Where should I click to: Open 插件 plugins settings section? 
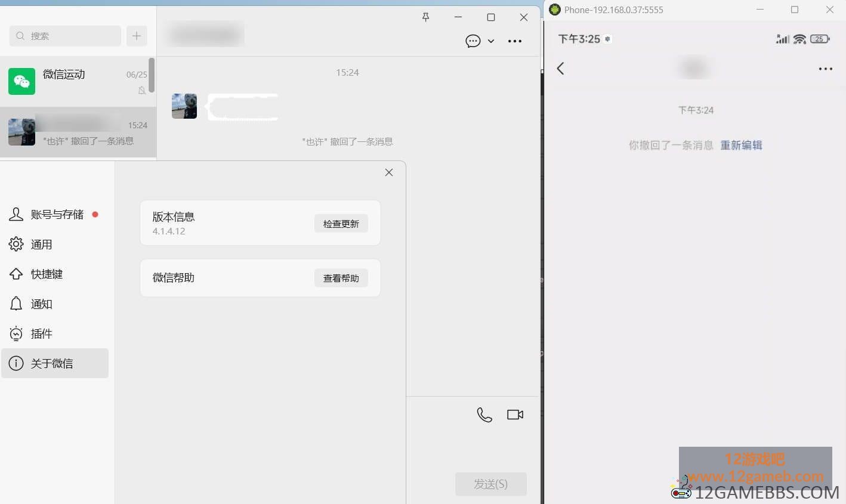click(54, 334)
